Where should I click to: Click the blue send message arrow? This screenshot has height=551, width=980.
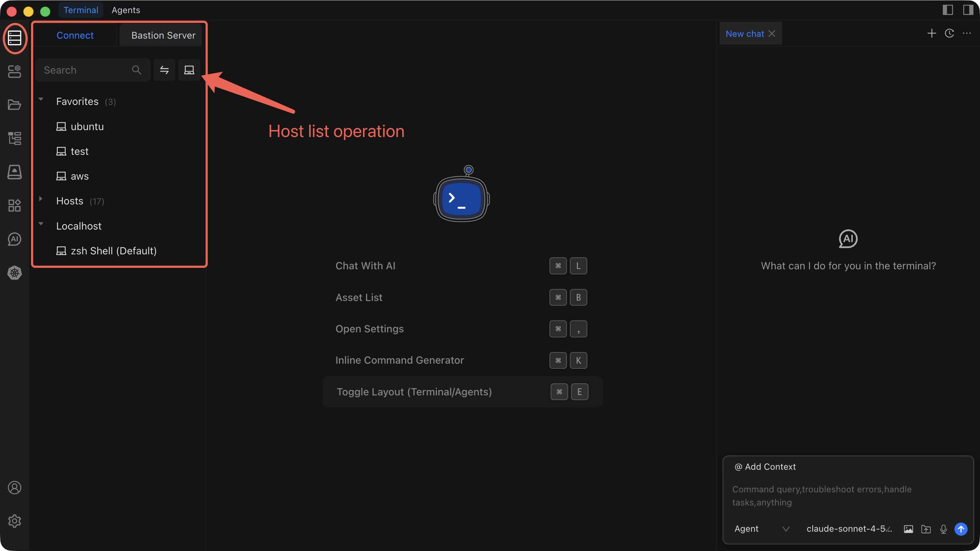tap(961, 529)
